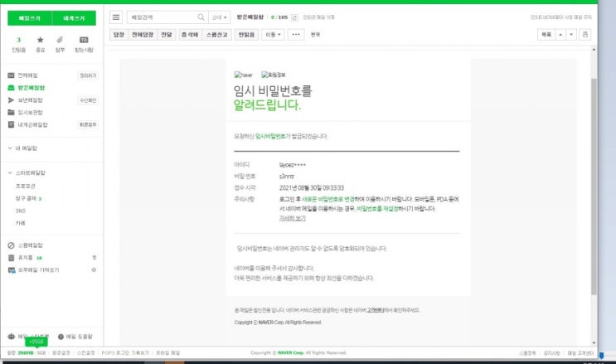Open 환경설정 settings in footer

[61, 353]
